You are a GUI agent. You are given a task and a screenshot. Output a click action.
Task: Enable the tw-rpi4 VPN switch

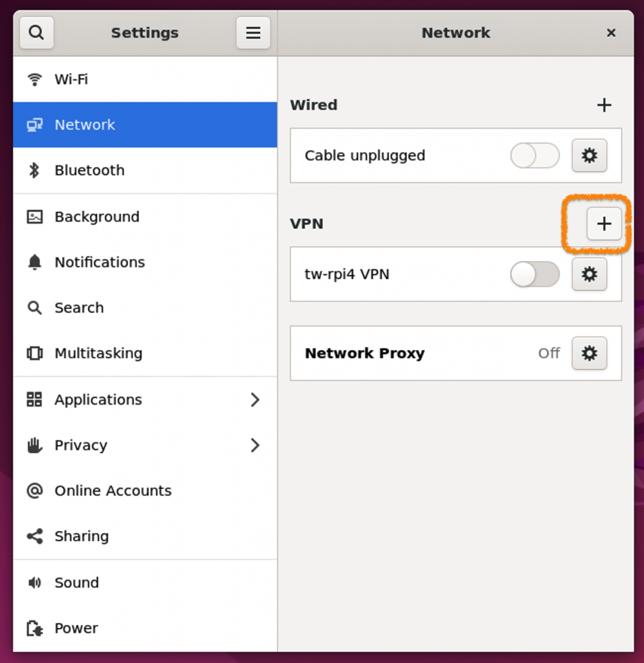(x=535, y=274)
